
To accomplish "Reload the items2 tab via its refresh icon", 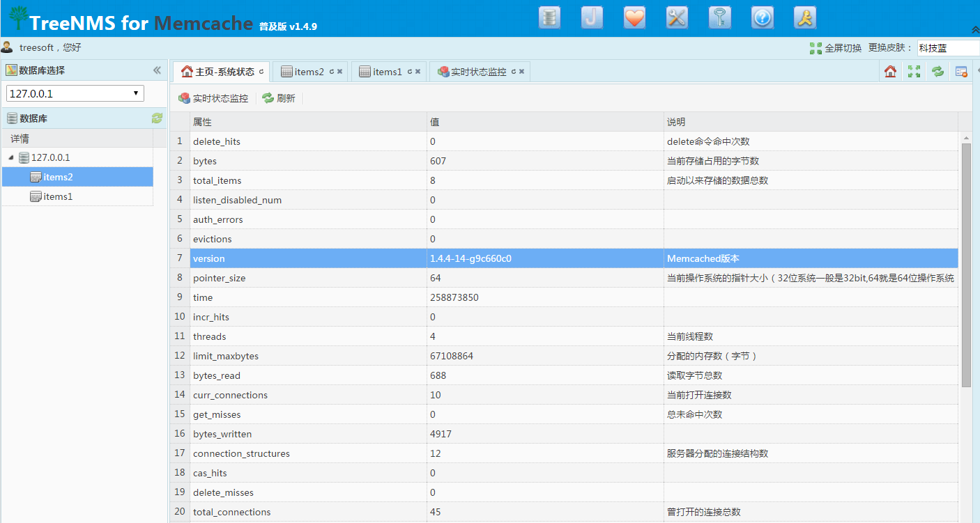I will point(332,72).
